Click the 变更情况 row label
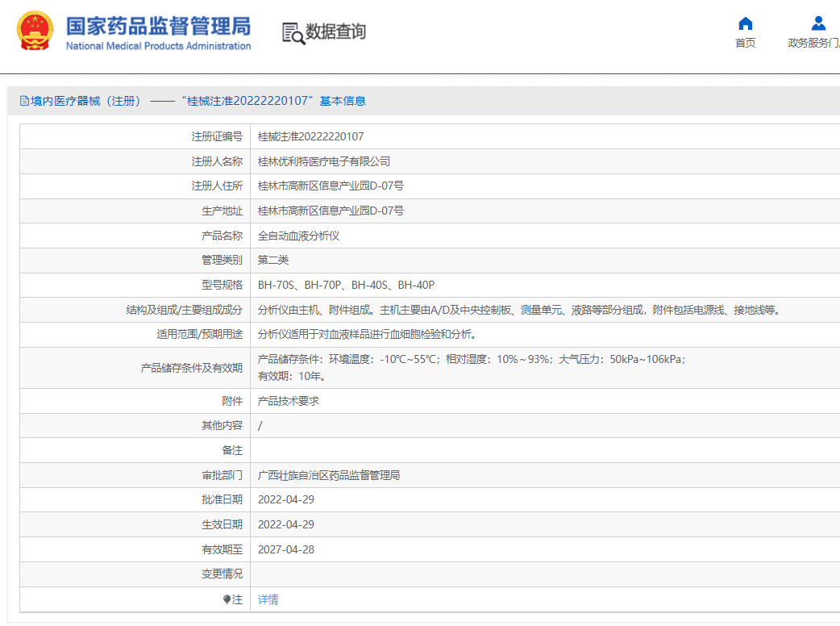The height and width of the screenshot is (626, 840). [x=222, y=574]
